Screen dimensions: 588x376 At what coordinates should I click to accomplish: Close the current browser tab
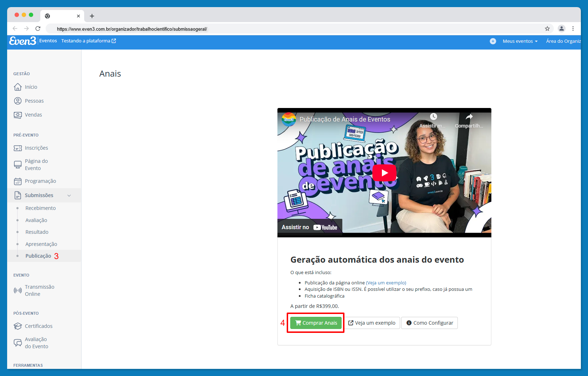78,16
